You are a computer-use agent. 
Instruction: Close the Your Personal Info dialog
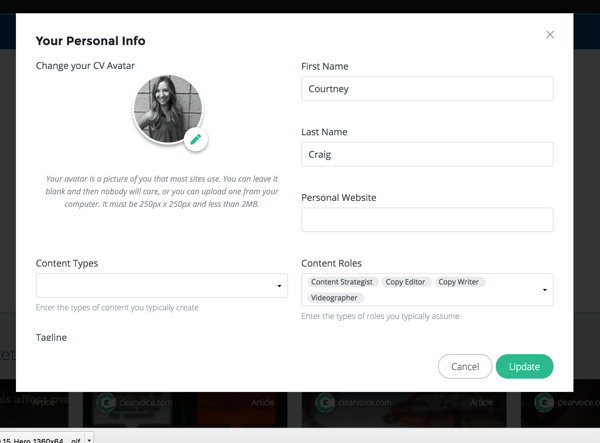coord(550,34)
